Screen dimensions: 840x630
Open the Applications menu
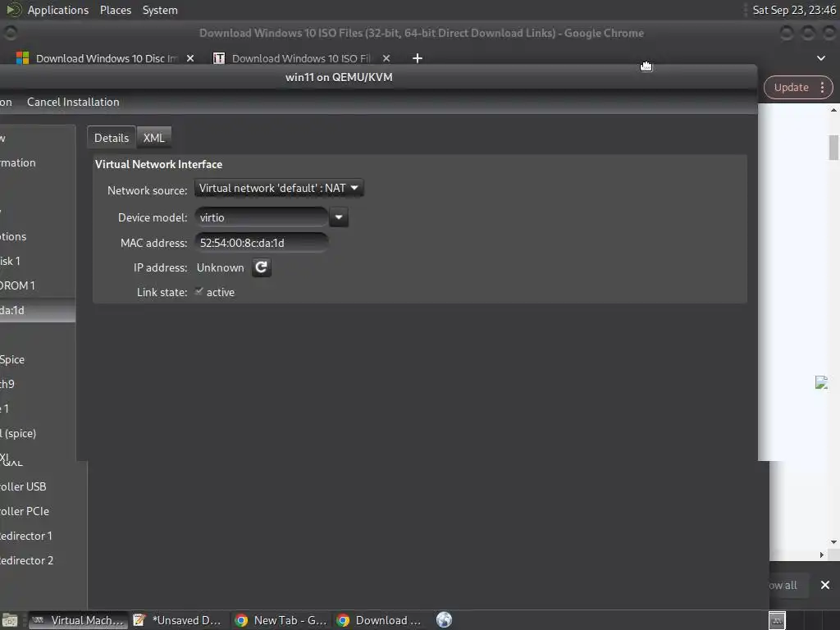click(x=58, y=10)
